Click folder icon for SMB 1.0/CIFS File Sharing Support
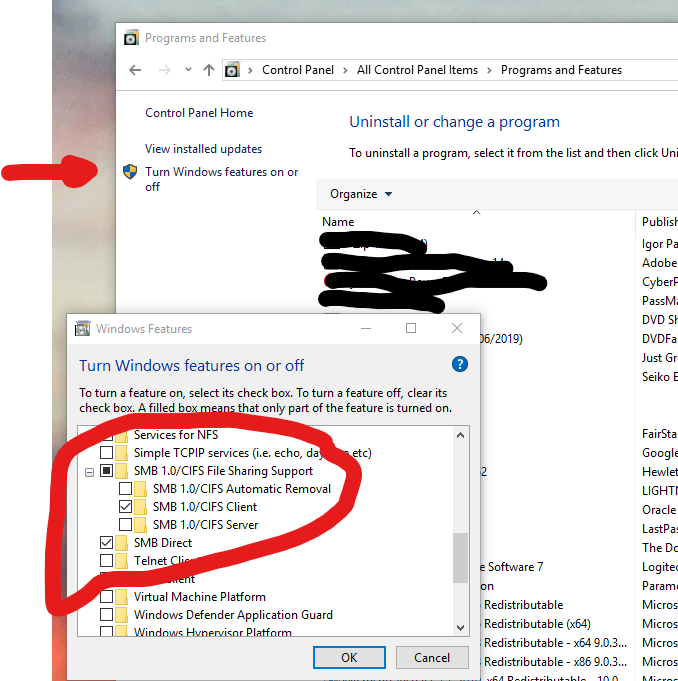Screen dimensions: 678x681 pyautogui.click(x=122, y=470)
